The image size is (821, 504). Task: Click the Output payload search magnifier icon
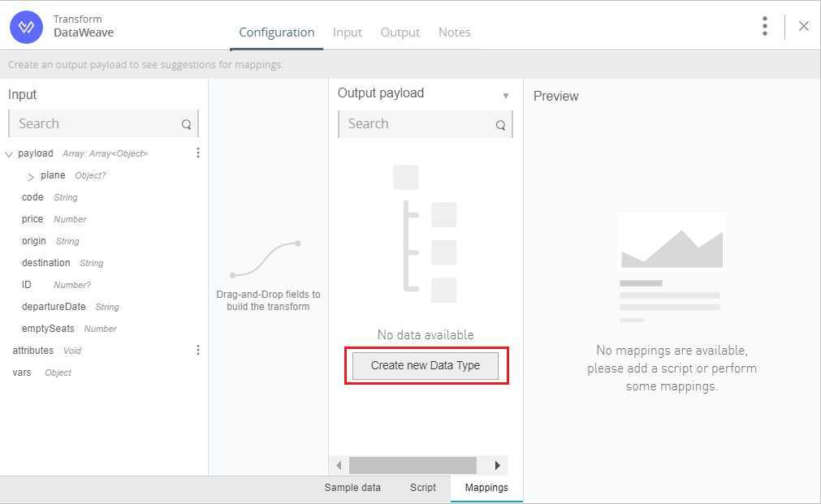pyautogui.click(x=500, y=125)
